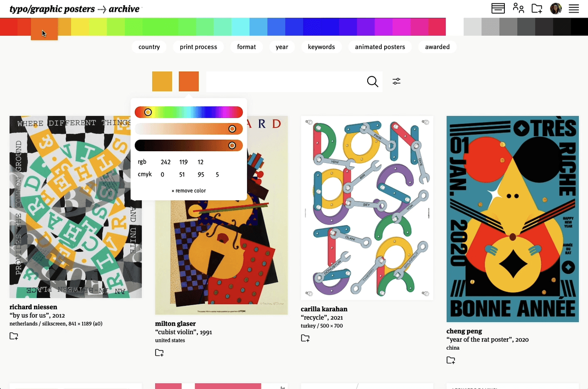Open the cubist violin poster
Image resolution: width=588 pixels, height=389 pixels.
221,215
